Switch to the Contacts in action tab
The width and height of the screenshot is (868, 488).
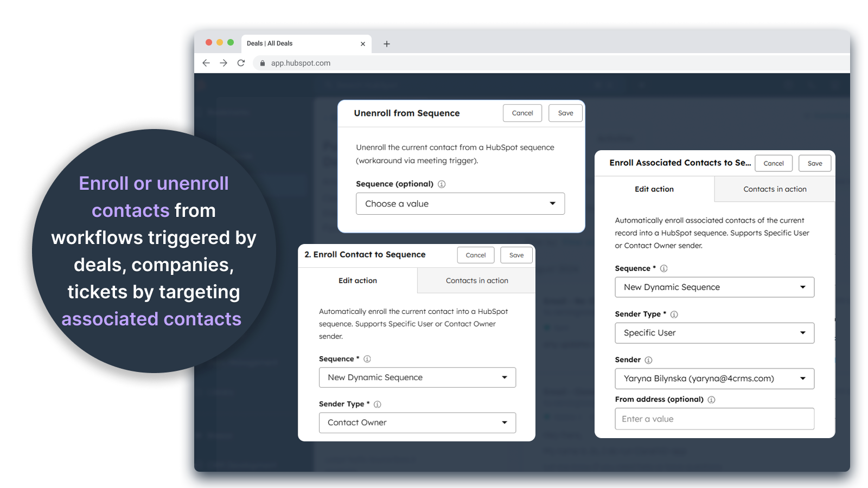[477, 280]
